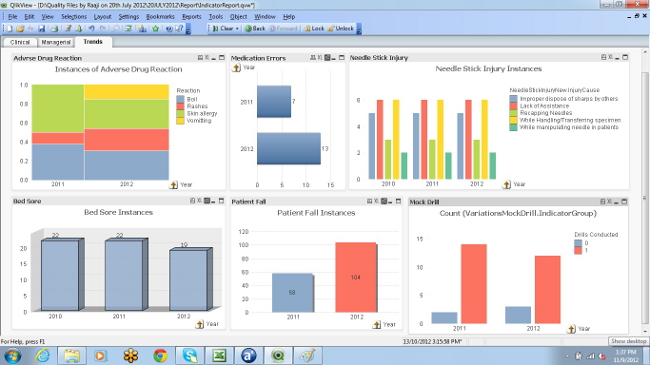Click the Search magnifier toolbar icon
The height and width of the screenshot is (365, 650).
coord(116,29)
